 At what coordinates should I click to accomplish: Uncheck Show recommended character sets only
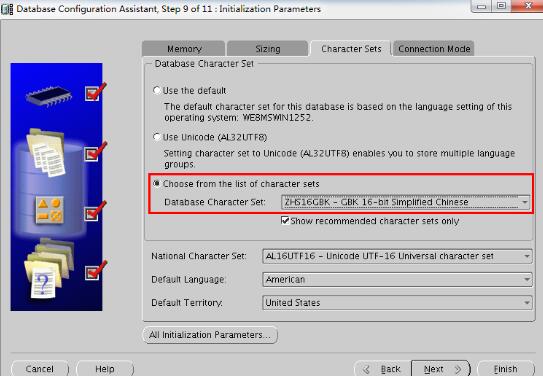tap(285, 221)
